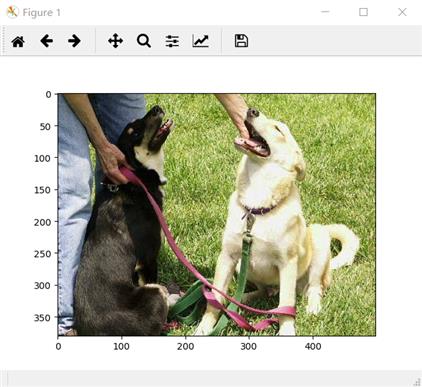422x387 pixels.
Task: Go forward to the next view
Action: pyautogui.click(x=74, y=41)
